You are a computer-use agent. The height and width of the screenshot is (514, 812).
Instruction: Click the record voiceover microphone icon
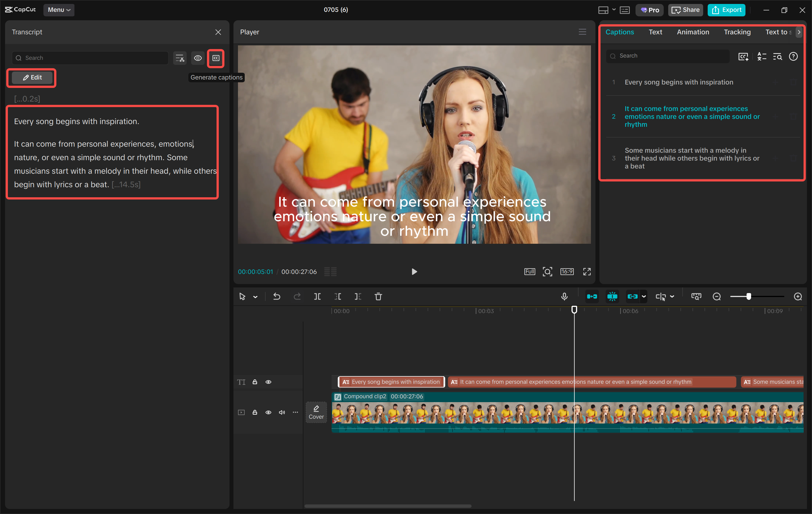coord(564,297)
